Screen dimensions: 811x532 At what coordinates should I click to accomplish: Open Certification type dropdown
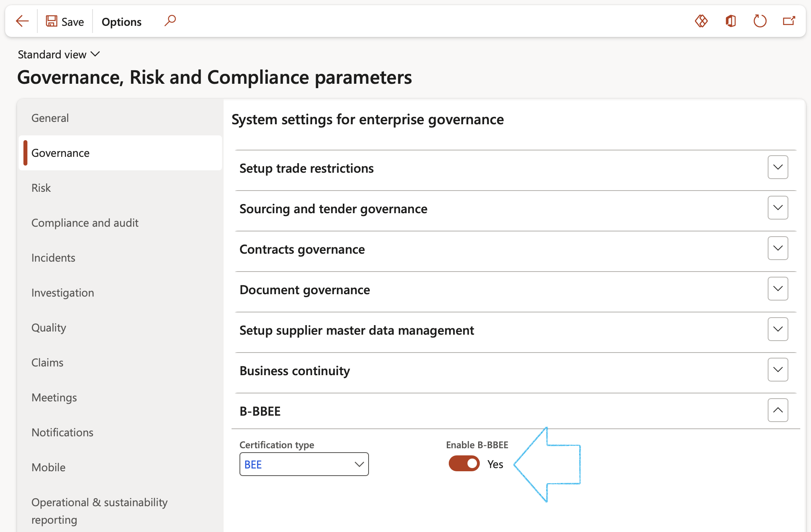[x=359, y=464]
